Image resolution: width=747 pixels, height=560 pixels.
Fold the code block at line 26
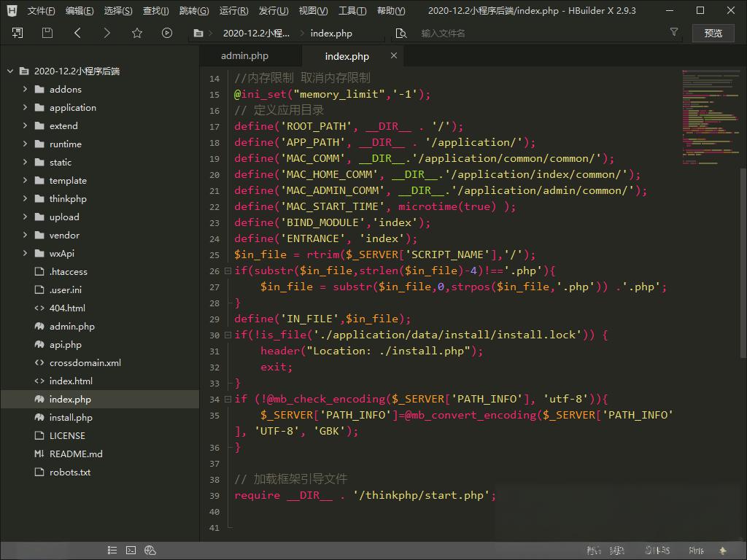(228, 271)
